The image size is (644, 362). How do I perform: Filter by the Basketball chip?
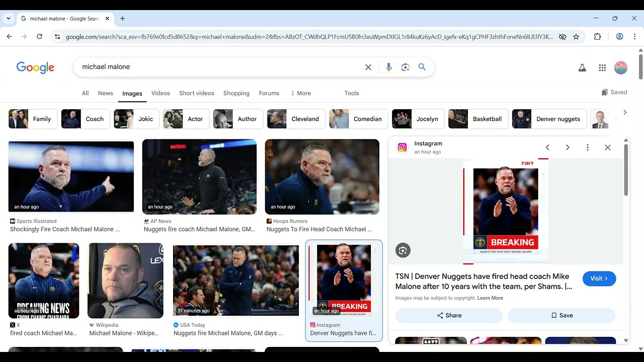coord(478,119)
